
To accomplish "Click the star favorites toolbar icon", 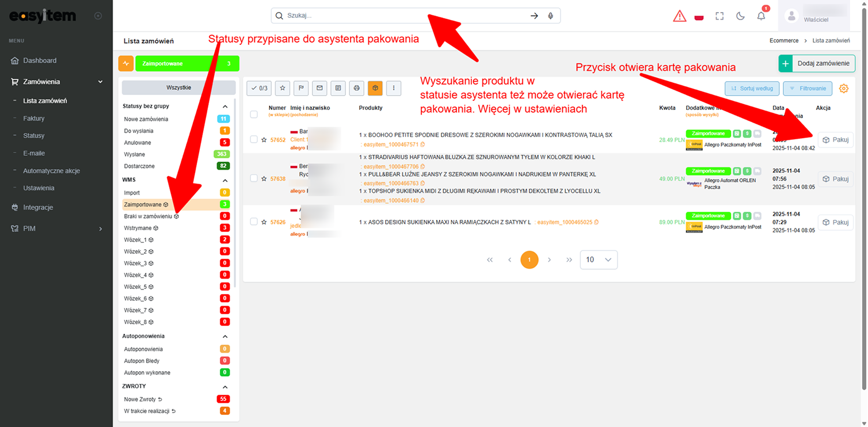I will tap(282, 88).
